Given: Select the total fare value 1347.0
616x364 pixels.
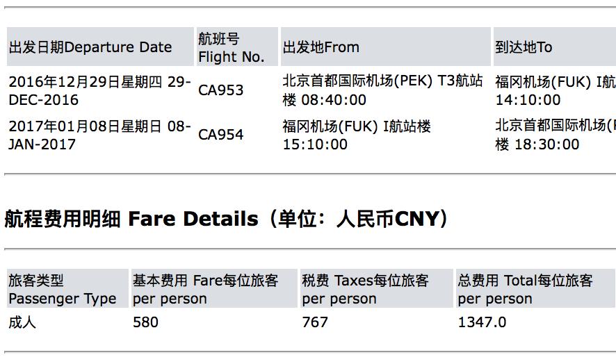Looking at the screenshot, I should 482,322.
